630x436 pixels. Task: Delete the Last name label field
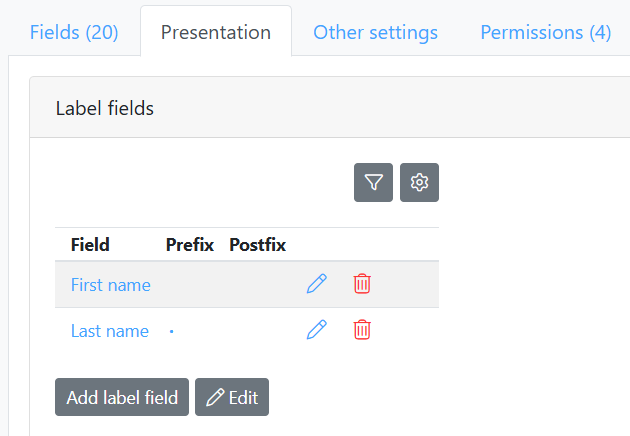[362, 330]
